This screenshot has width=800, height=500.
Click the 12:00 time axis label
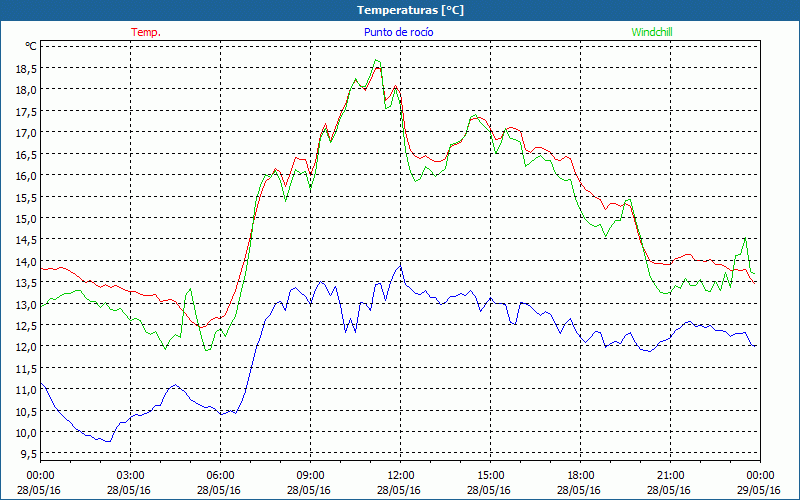pos(401,475)
